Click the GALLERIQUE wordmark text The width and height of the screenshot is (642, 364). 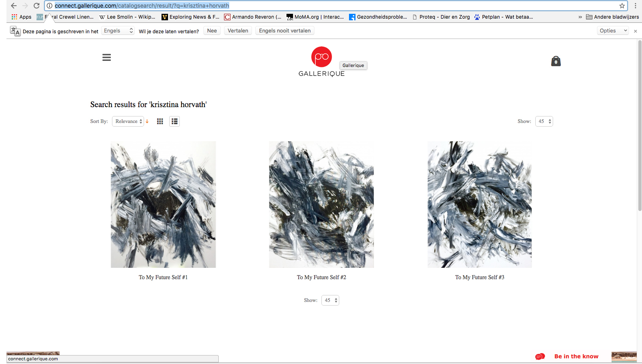tap(321, 74)
